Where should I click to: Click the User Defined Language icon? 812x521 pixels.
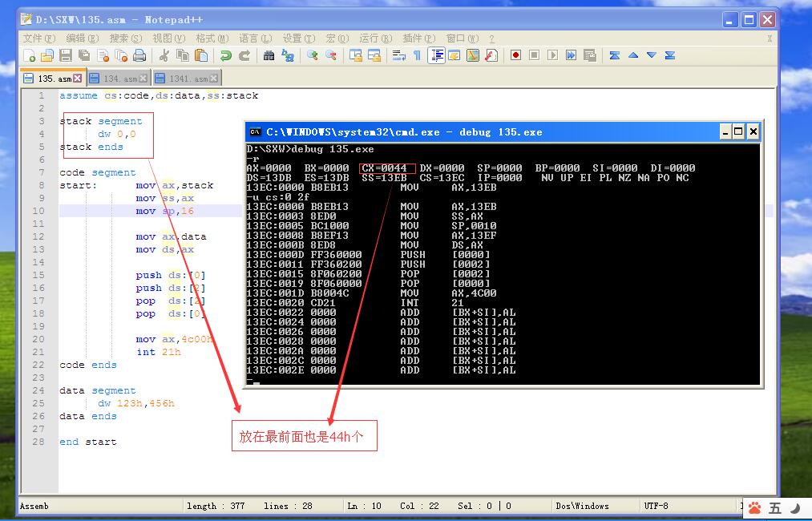(x=454, y=55)
